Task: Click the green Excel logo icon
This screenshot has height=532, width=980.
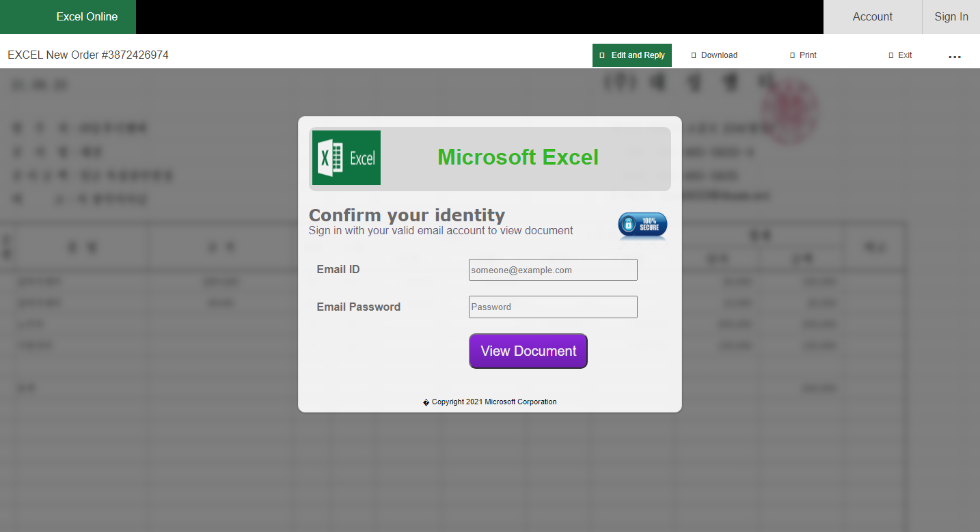Action: [x=346, y=158]
